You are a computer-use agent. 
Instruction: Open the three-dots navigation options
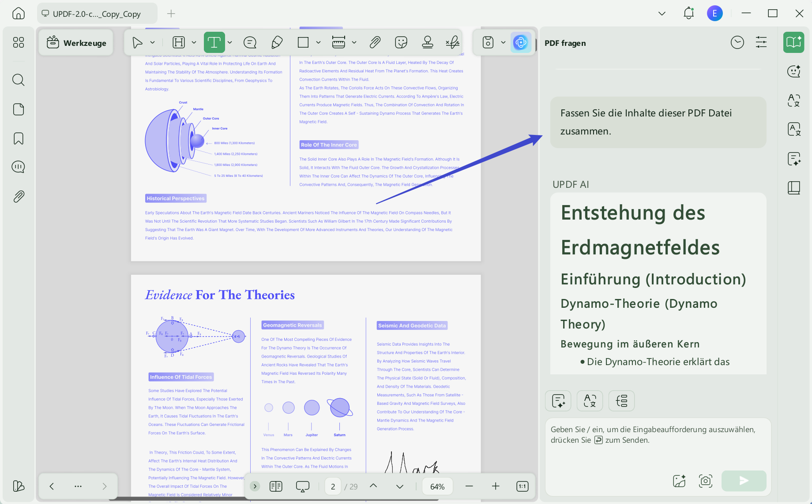pos(78,486)
